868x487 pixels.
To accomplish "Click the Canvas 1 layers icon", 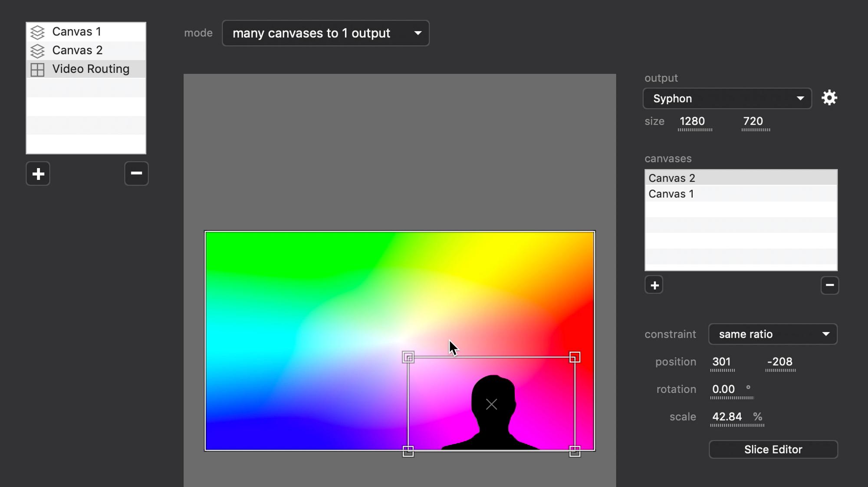I will tap(38, 32).
